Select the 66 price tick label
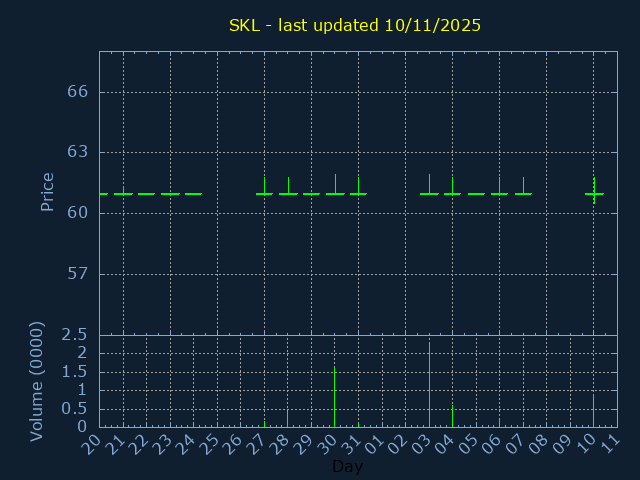 (78, 92)
